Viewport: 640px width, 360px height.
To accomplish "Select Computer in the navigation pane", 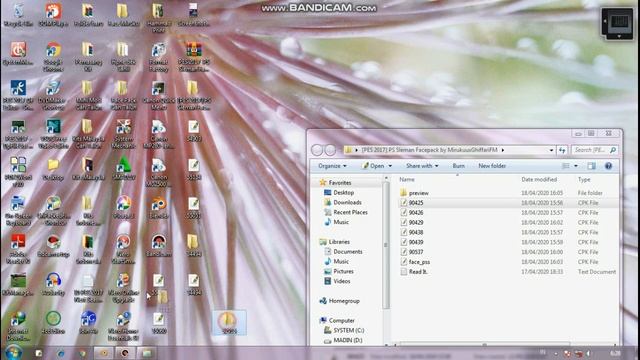I will pos(341,321).
